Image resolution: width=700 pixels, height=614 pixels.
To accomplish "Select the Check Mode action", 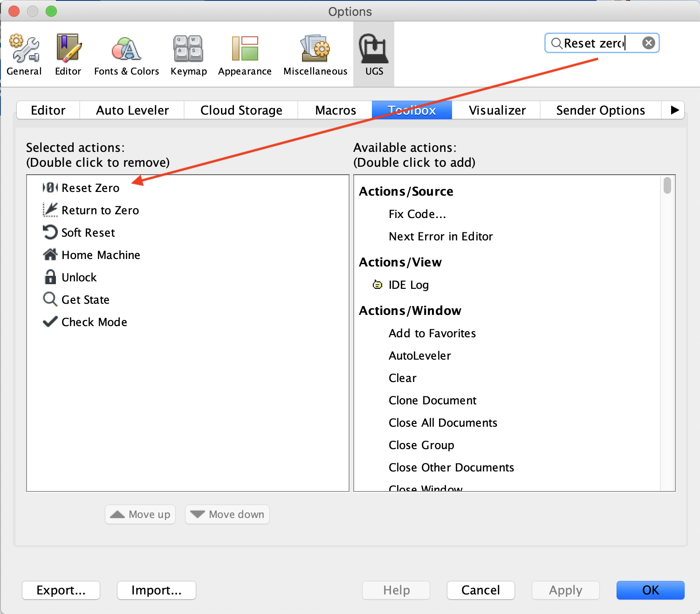I will coord(94,322).
